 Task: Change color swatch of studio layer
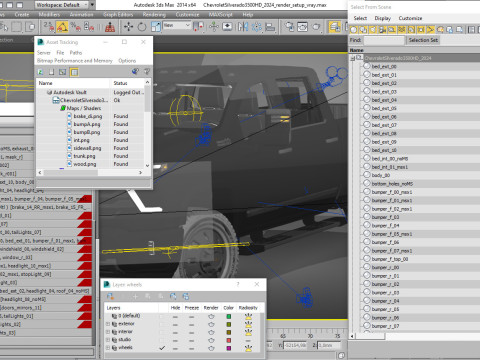click(x=229, y=340)
